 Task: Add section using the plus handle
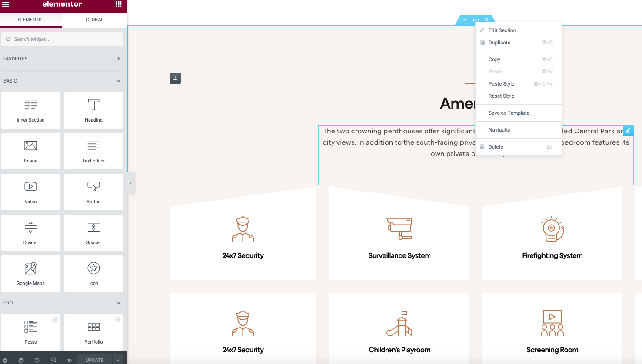pyautogui.click(x=465, y=20)
